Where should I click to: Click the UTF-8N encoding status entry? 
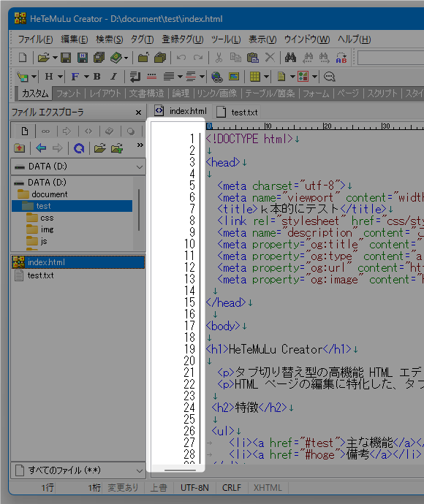[x=194, y=488]
